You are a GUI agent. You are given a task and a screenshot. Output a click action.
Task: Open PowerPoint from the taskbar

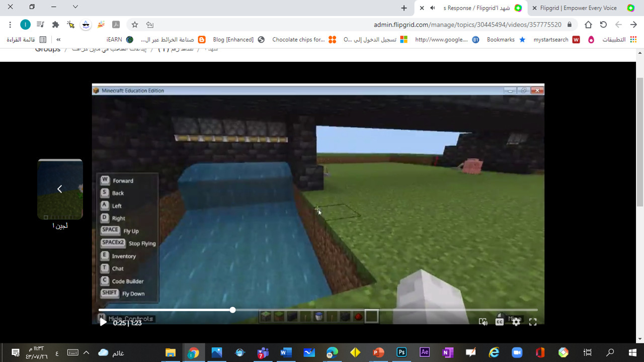click(378, 352)
